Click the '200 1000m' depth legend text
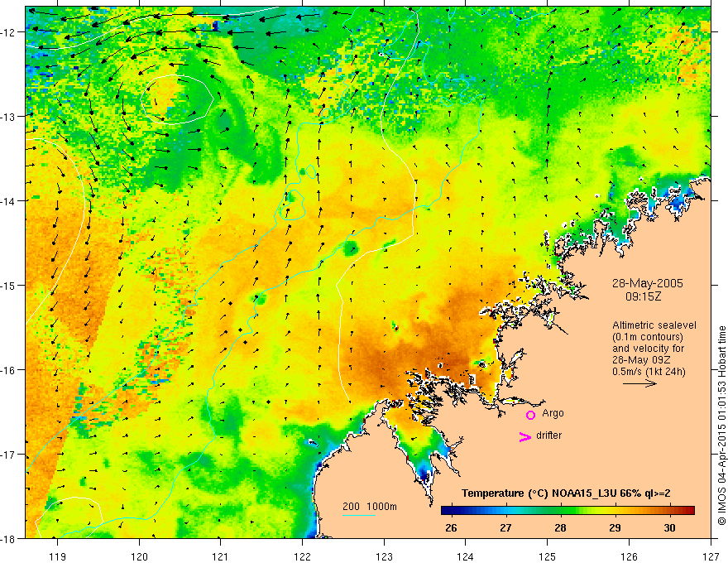This screenshot has height=563, width=728. 370,507
